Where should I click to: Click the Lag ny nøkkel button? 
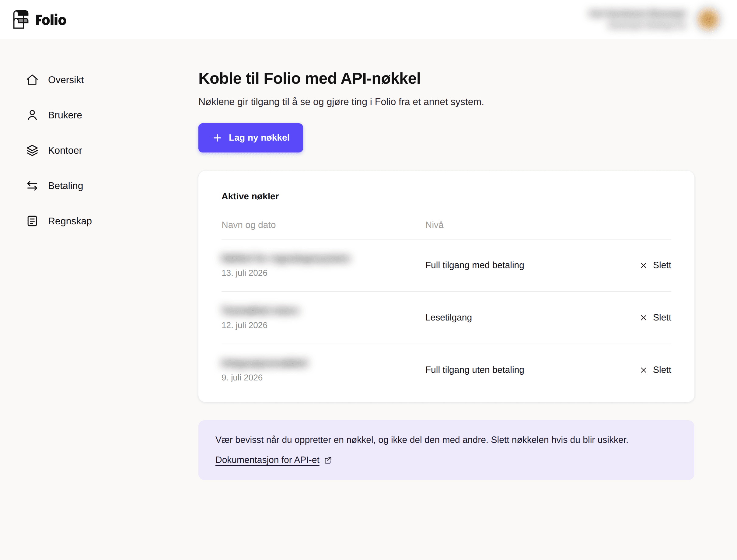pos(250,138)
